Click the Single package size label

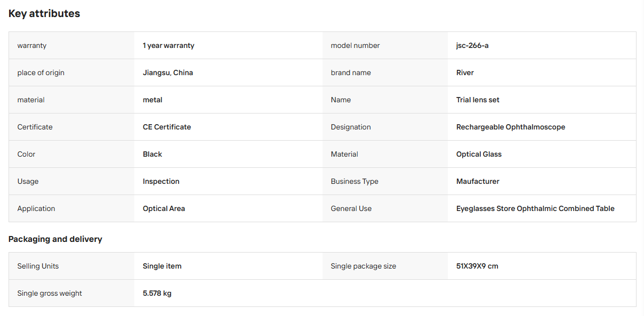coord(364,266)
